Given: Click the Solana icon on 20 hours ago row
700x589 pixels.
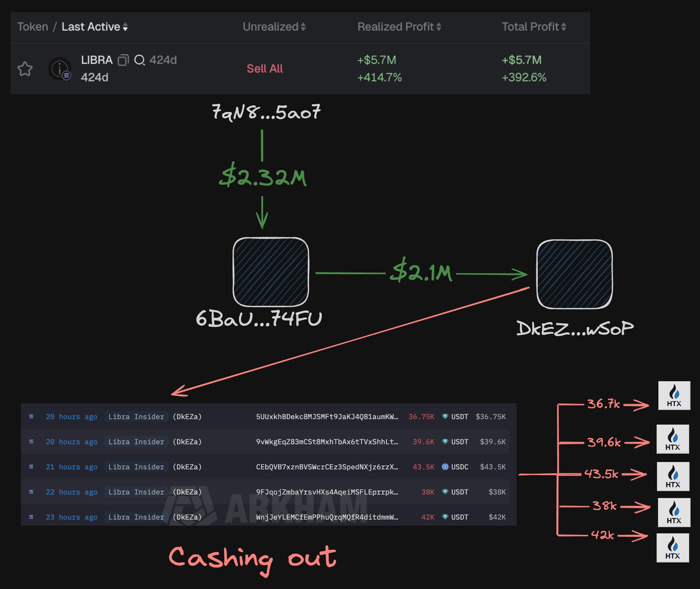Looking at the screenshot, I should 31,417.
